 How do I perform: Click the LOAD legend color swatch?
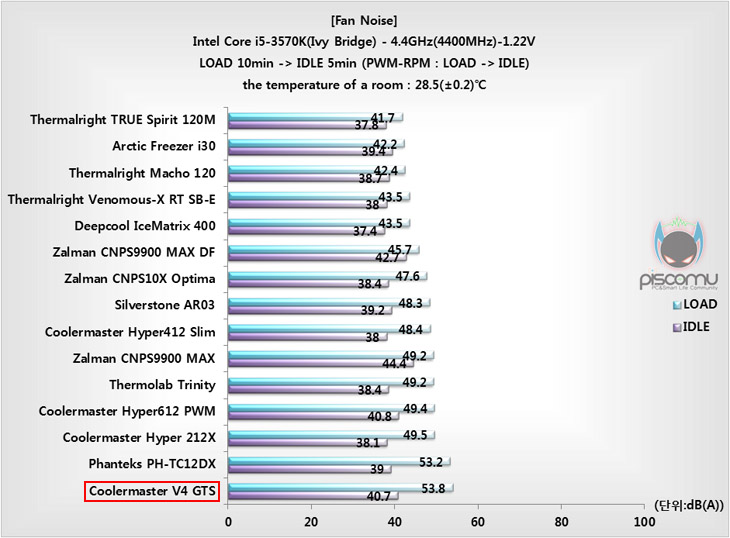[x=677, y=305]
